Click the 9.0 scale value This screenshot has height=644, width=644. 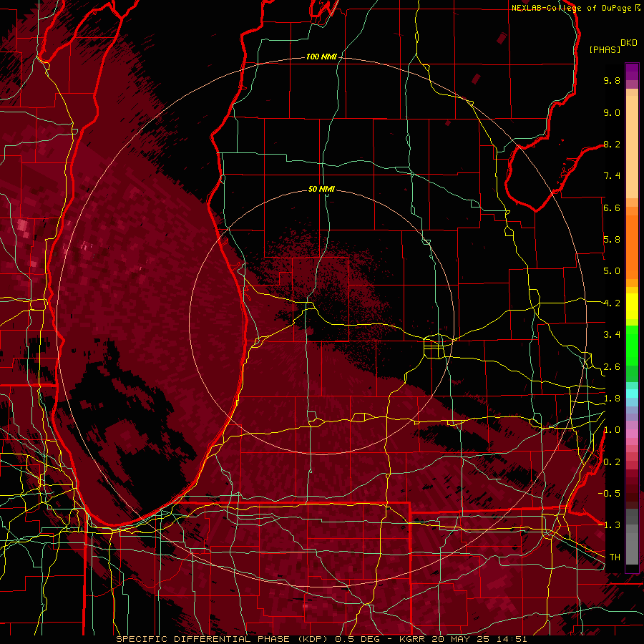pyautogui.click(x=612, y=112)
